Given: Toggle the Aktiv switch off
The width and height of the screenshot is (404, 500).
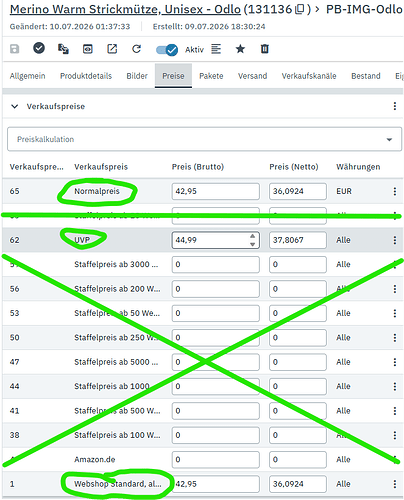Looking at the screenshot, I should click(167, 50).
